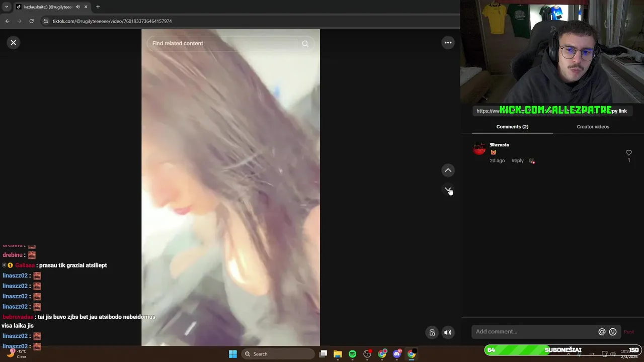Switch to the Creator videos tab
The image size is (644, 362).
593,127
